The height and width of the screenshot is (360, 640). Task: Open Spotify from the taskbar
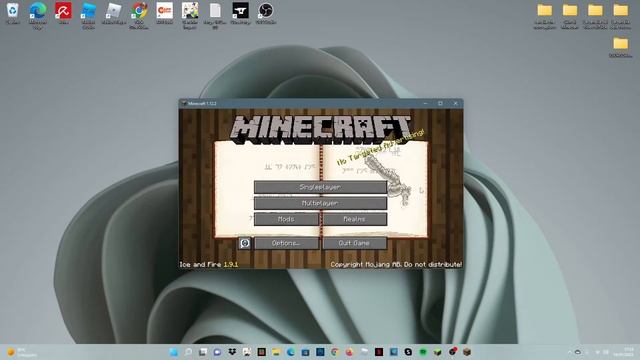[x=423, y=352]
